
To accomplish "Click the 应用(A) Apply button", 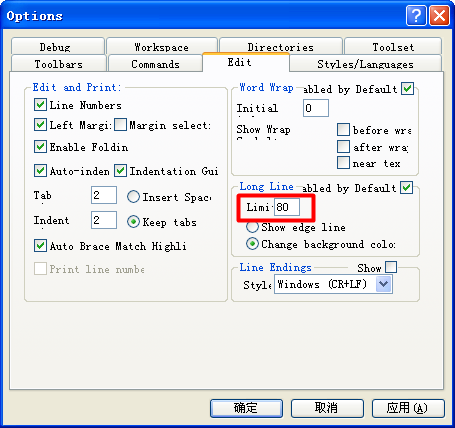I will 408,408.
